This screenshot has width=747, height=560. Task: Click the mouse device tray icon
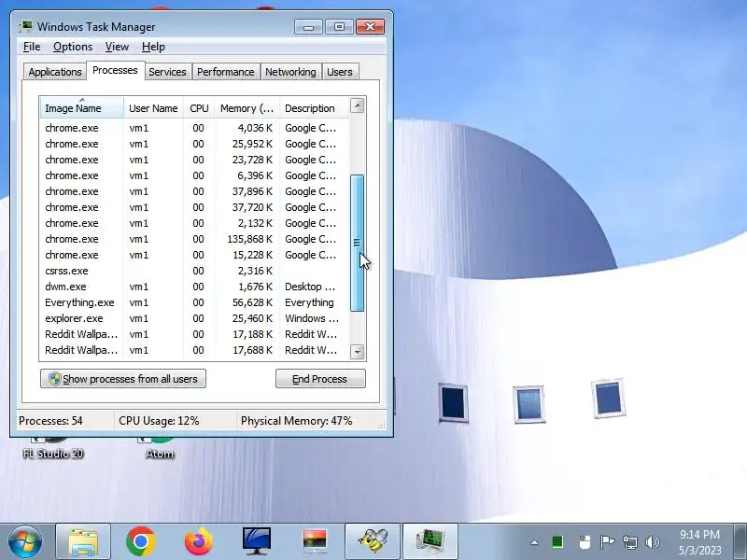[585, 542]
